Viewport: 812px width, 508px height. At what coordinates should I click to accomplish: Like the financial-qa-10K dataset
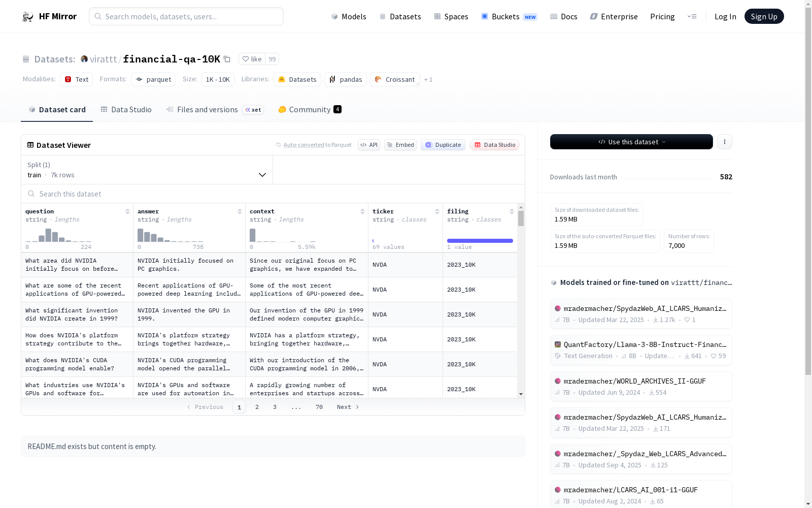pyautogui.click(x=252, y=59)
